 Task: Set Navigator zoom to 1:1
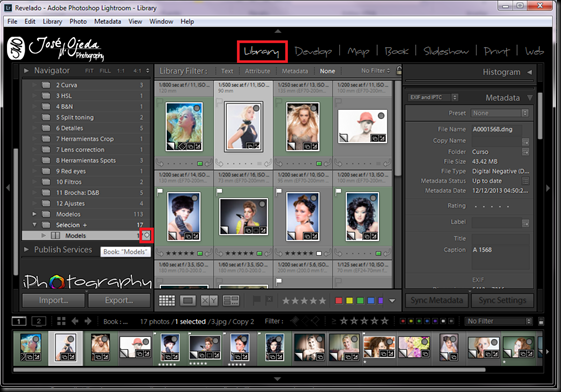(121, 71)
